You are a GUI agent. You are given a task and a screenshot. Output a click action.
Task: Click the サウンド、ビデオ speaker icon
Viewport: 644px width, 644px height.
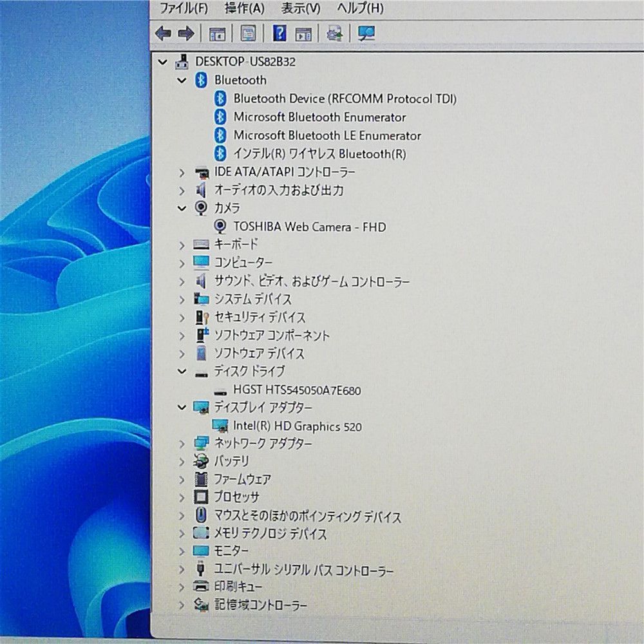tap(201, 281)
